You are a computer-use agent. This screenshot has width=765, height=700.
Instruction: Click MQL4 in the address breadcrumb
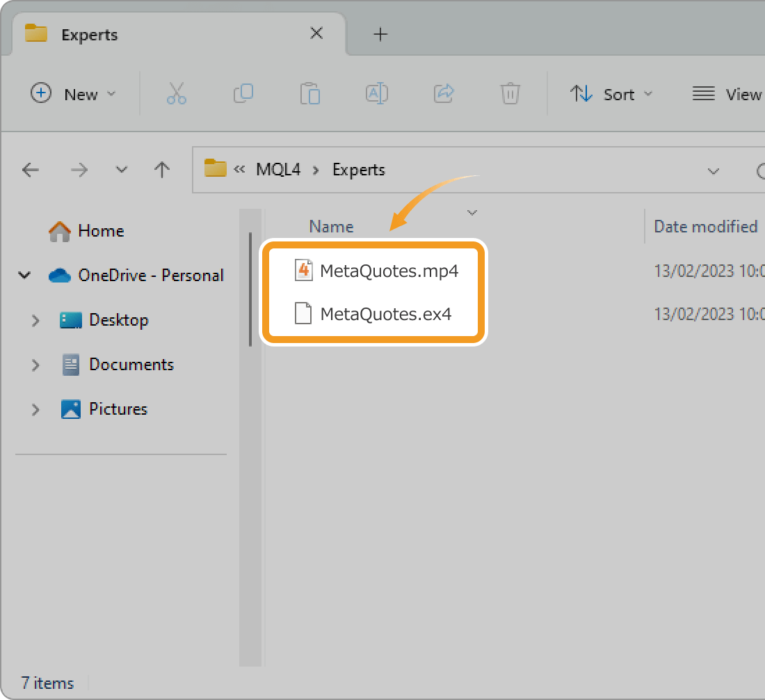click(x=278, y=170)
